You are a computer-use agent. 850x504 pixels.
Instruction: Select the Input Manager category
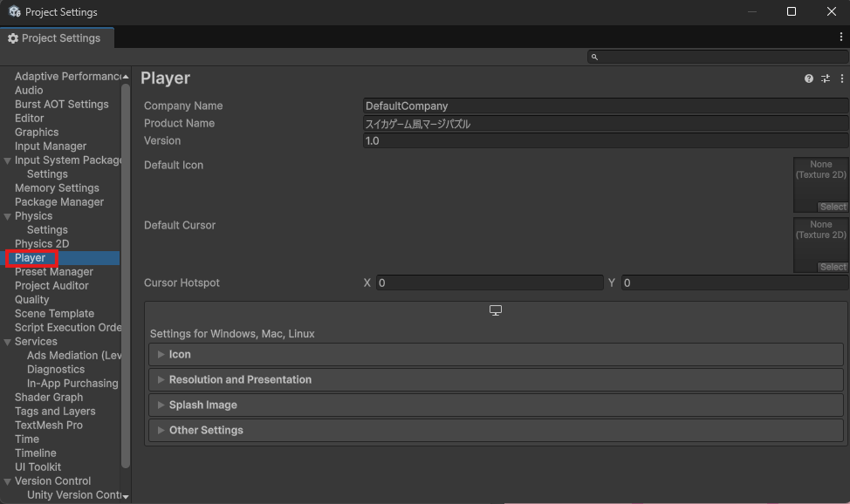tap(51, 146)
